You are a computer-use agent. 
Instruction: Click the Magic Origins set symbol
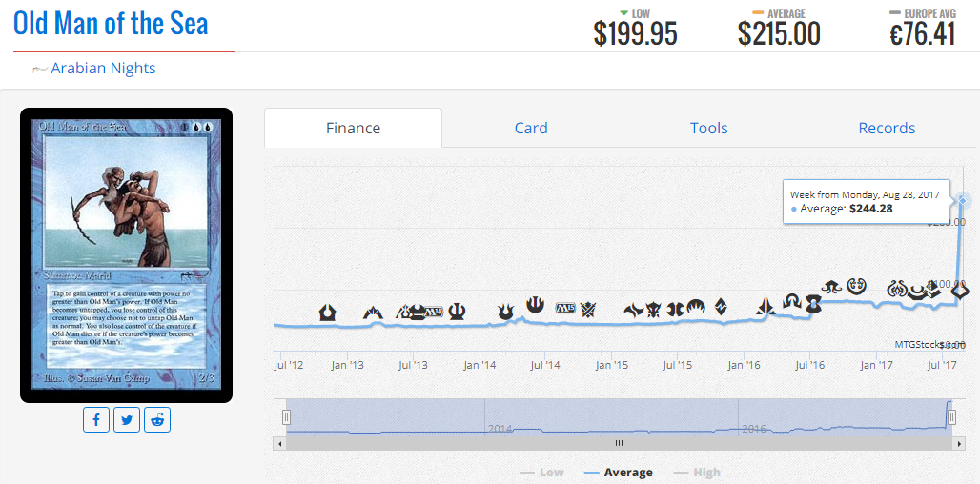[696, 308]
